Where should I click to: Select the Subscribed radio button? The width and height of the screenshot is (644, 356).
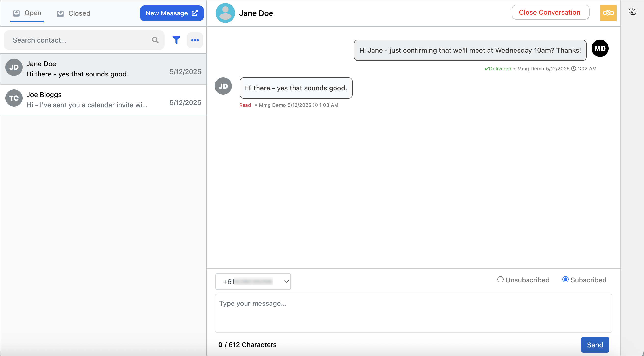566,279
